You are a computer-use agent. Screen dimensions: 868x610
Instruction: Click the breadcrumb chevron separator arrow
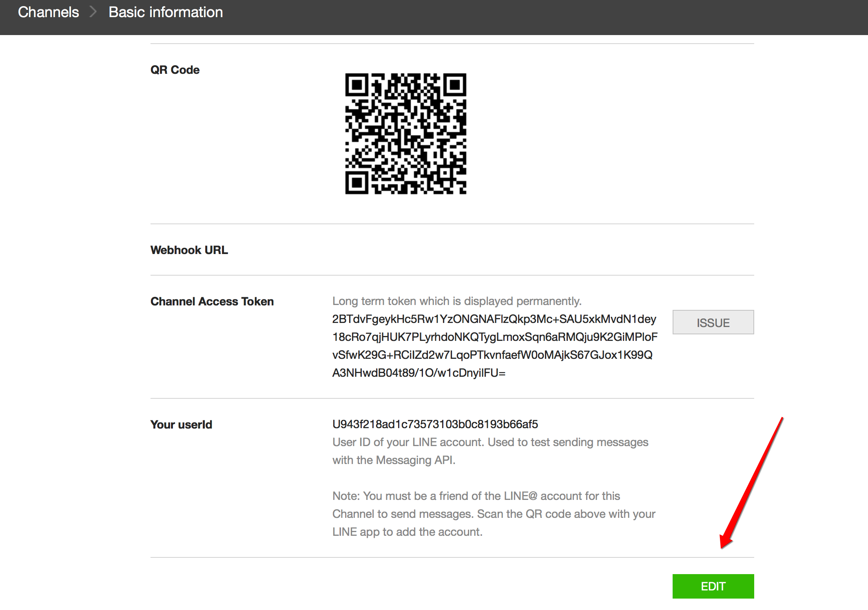[93, 12]
